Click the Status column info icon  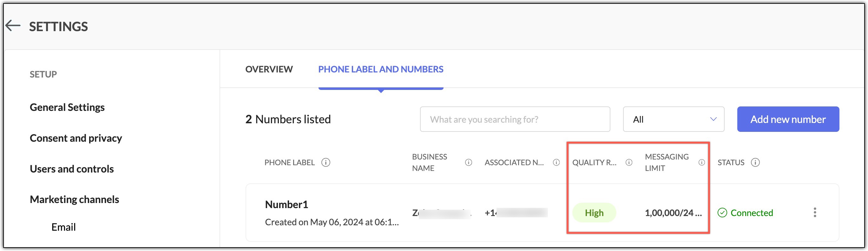[x=755, y=163]
